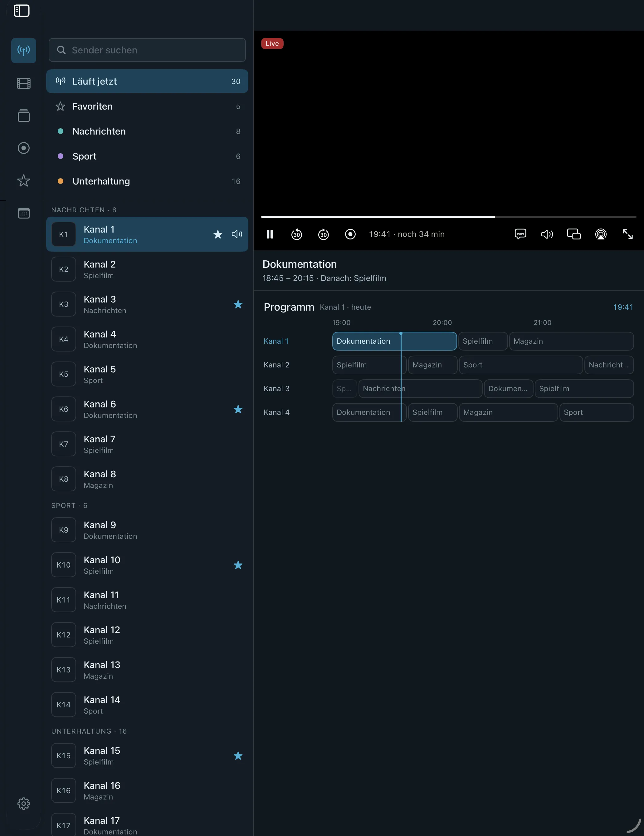Switch to Kanal 5 Sport

147,374
